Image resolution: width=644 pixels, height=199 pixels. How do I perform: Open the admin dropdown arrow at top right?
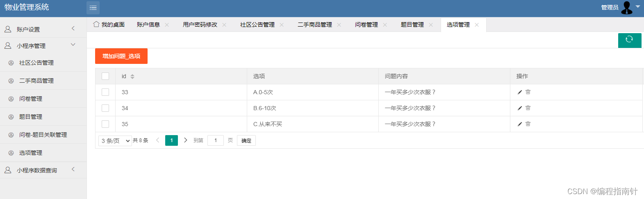638,7
